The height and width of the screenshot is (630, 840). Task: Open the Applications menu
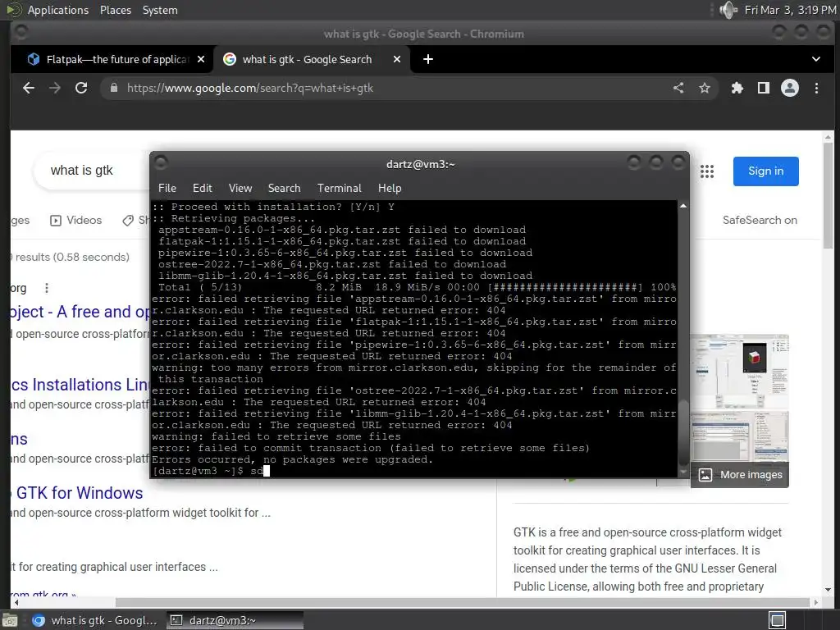coord(58,10)
